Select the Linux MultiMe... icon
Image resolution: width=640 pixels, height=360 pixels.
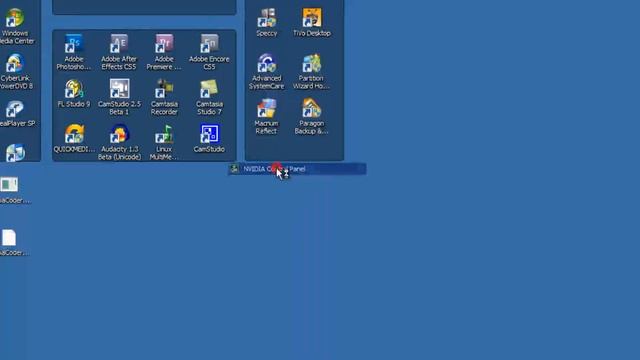tap(164, 135)
